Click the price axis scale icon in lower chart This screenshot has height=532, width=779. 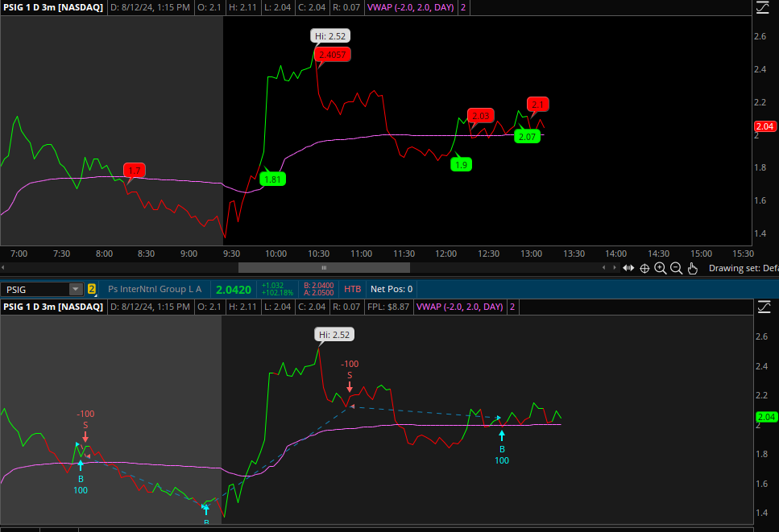(764, 307)
